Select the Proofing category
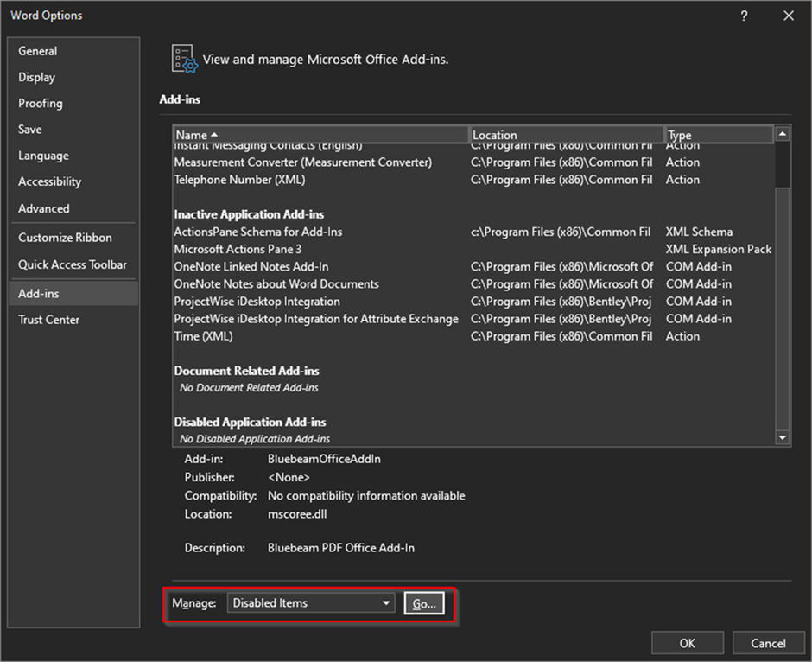 pyautogui.click(x=40, y=103)
